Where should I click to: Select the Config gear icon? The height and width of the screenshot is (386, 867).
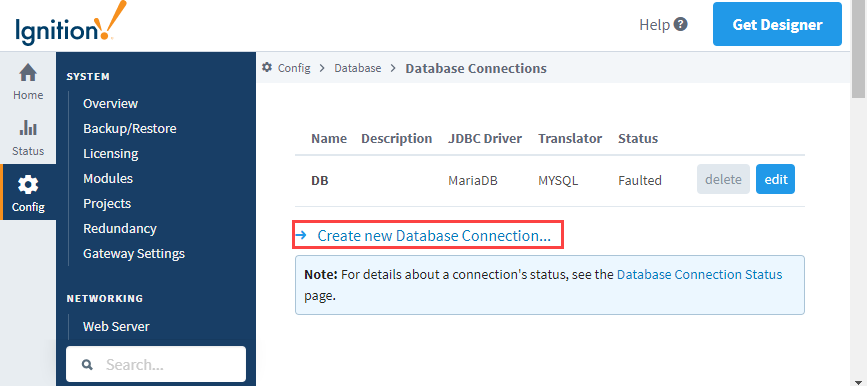[x=28, y=185]
